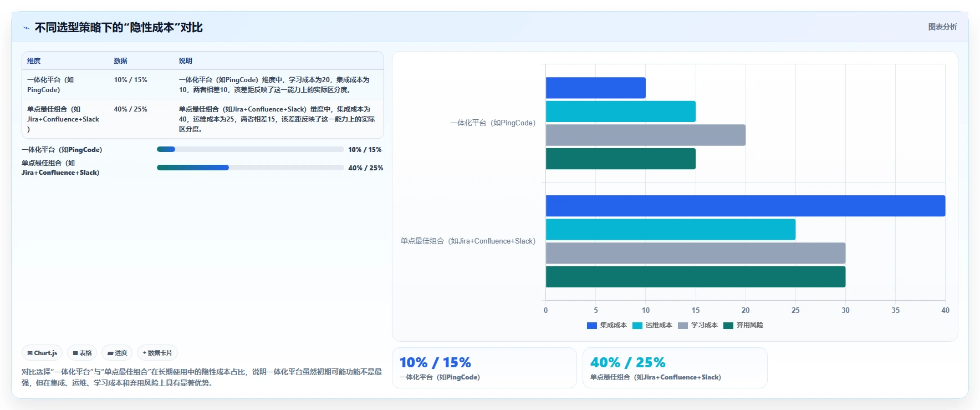980x410 pixels.
Task: Click the 单点最佳组合 学习成本 gray bar
Action: (696, 253)
